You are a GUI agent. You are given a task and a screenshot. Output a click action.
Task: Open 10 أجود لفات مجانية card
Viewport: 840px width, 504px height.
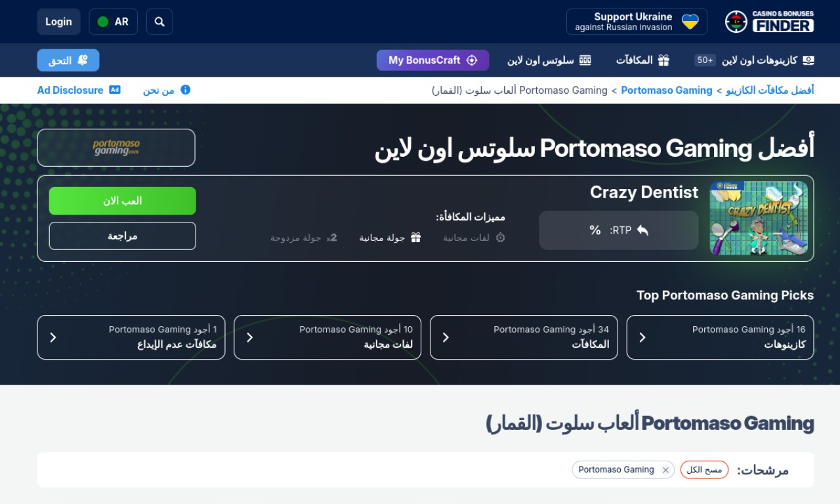[327, 337]
